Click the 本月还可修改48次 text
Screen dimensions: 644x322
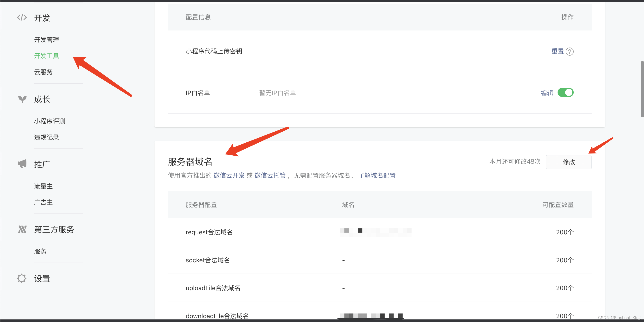pyautogui.click(x=515, y=161)
